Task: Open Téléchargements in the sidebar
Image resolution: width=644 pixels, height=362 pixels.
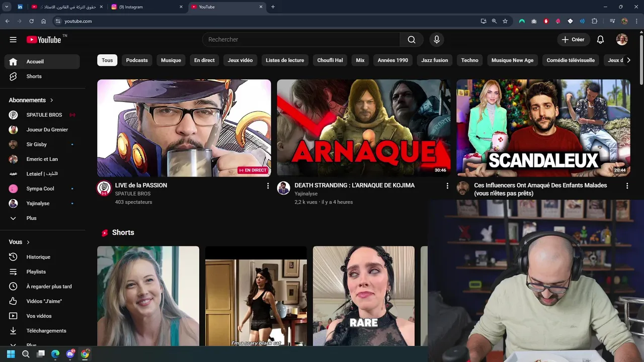Action: (x=42, y=331)
